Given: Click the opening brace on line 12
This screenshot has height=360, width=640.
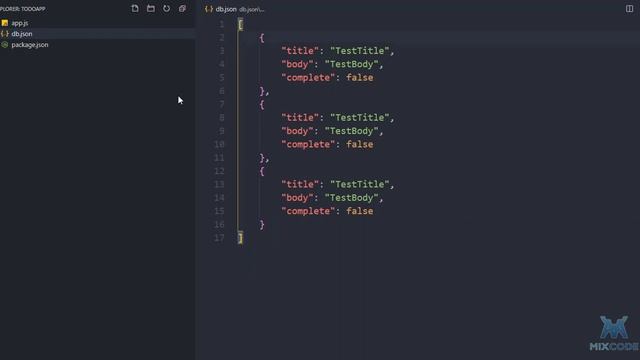Looking at the screenshot, I should [x=262, y=171].
